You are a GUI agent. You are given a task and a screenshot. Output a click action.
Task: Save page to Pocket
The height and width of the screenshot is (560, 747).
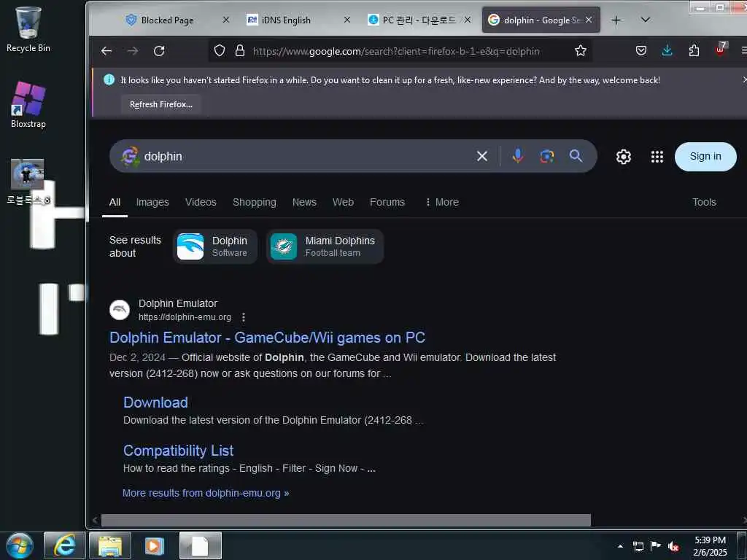pyautogui.click(x=641, y=50)
